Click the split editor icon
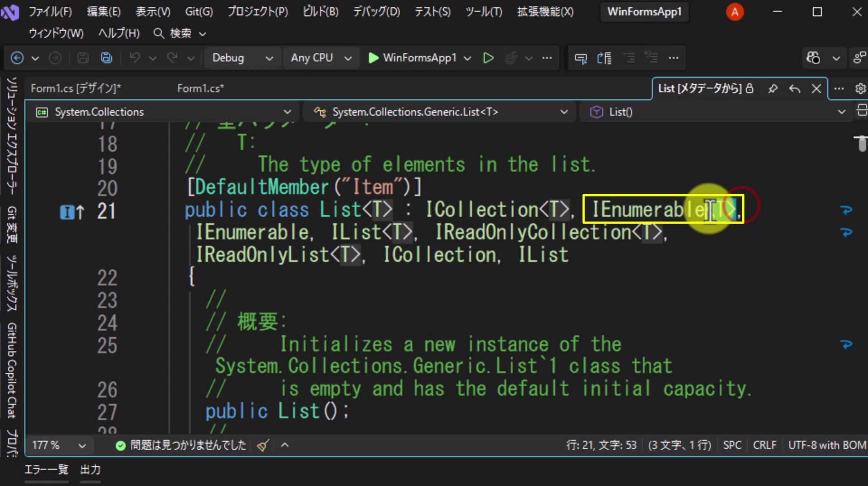The width and height of the screenshot is (868, 486). point(862,110)
